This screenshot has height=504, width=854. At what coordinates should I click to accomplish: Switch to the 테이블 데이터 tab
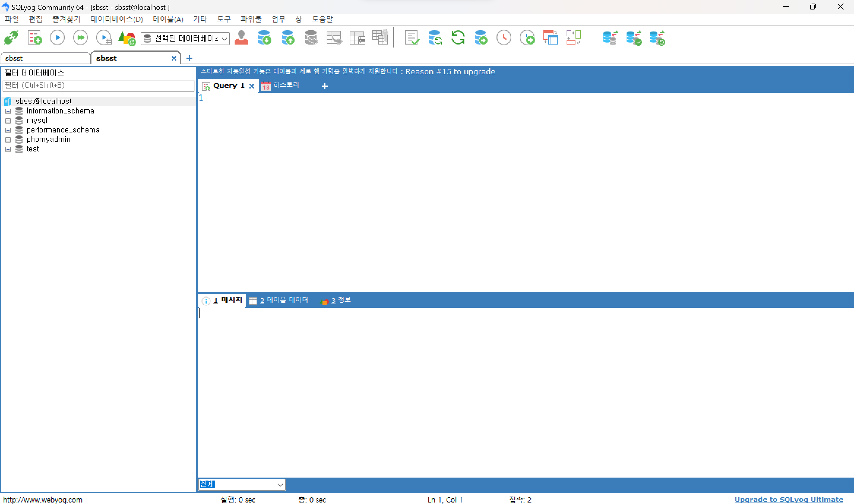click(279, 300)
